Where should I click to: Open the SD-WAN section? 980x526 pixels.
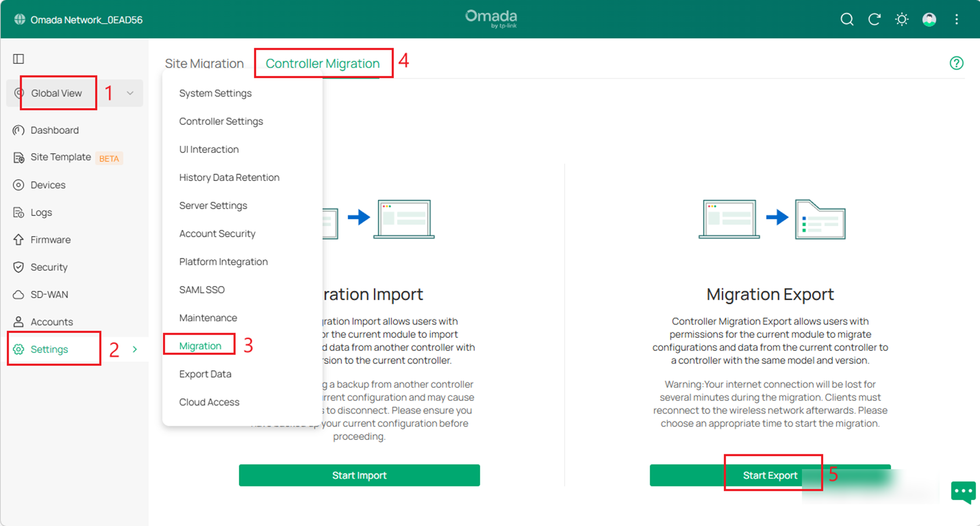[49, 294]
